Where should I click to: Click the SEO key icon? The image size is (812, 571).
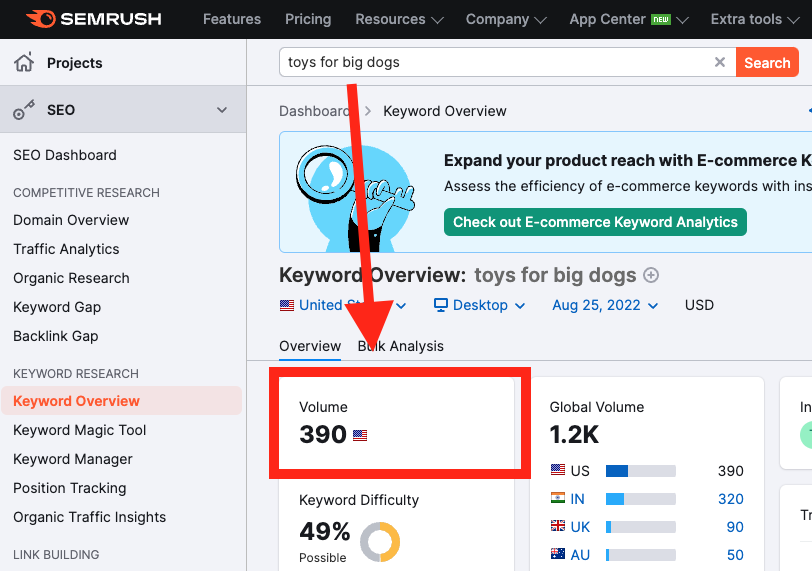pyautogui.click(x=24, y=110)
